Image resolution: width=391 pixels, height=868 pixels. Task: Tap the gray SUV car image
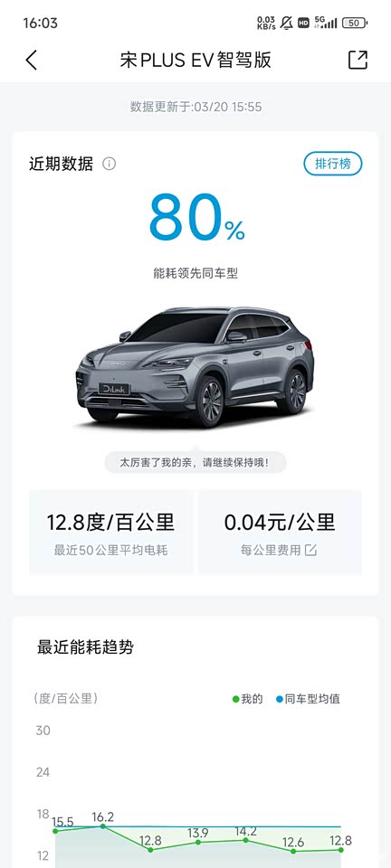point(195,366)
